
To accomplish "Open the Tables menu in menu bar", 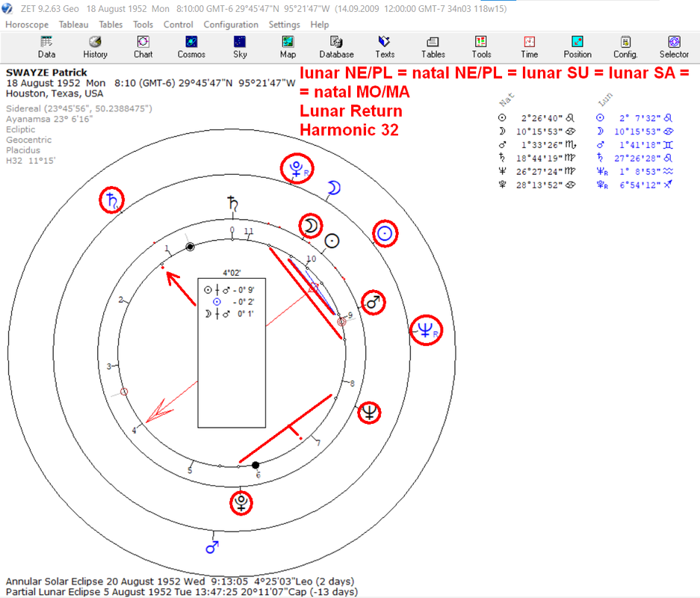I will coord(111,25).
